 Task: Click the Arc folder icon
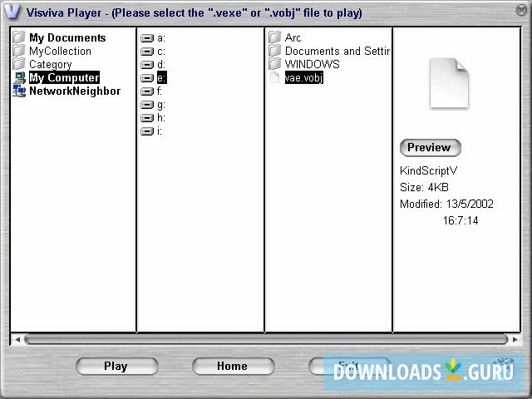click(x=275, y=37)
